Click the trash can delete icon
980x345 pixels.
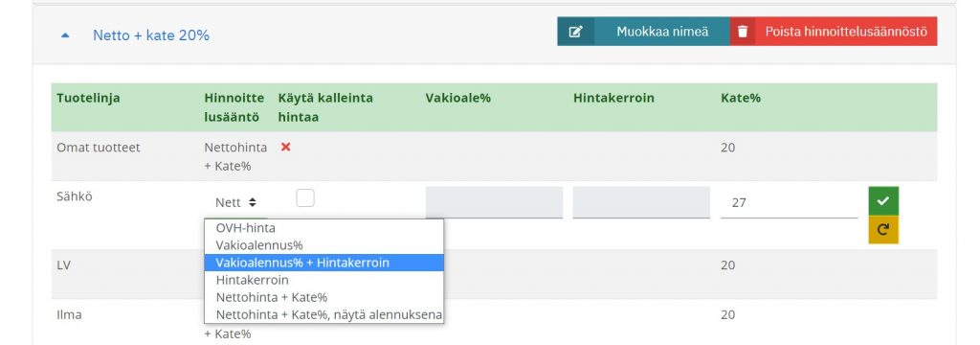pos(743,32)
